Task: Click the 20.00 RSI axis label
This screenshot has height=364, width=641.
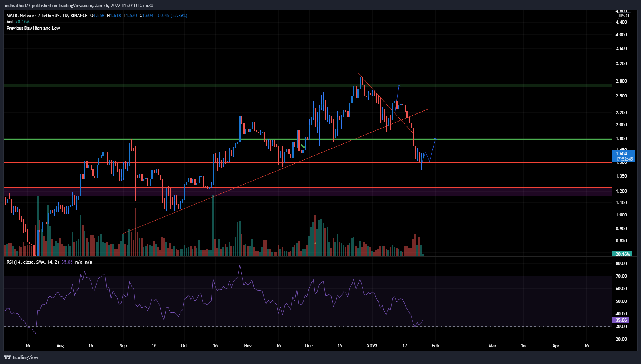Action: pos(621,339)
